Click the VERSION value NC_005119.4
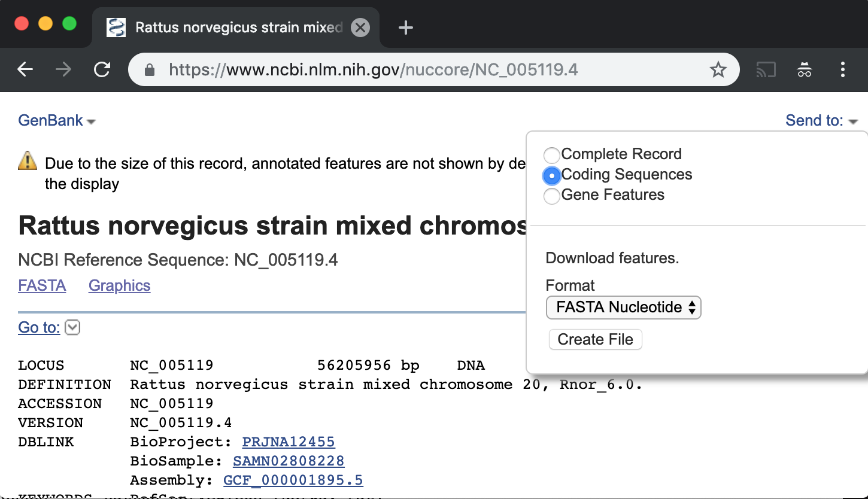Screen dimensions: 868x499 point(181,422)
